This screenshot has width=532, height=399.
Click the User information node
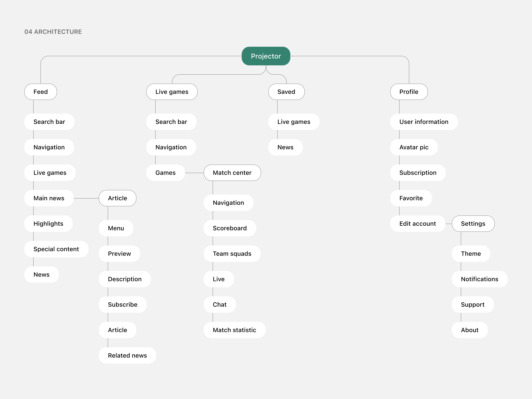point(424,122)
